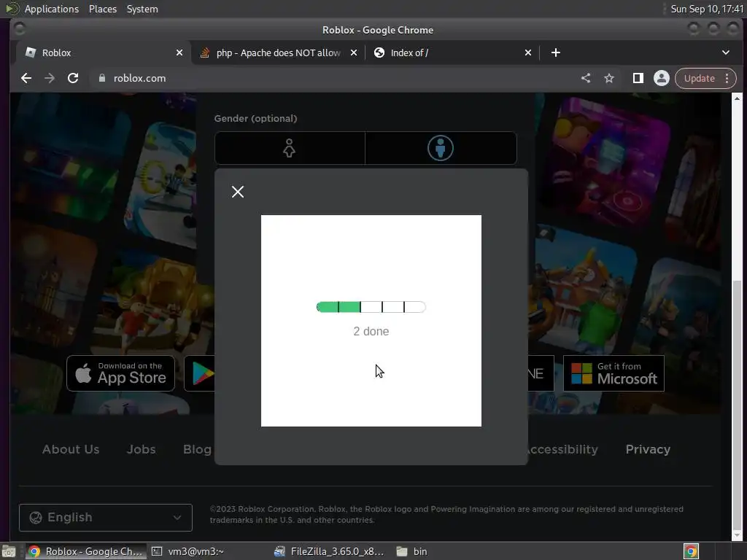
Task: Click the Gender (optional) label
Action: (x=255, y=119)
